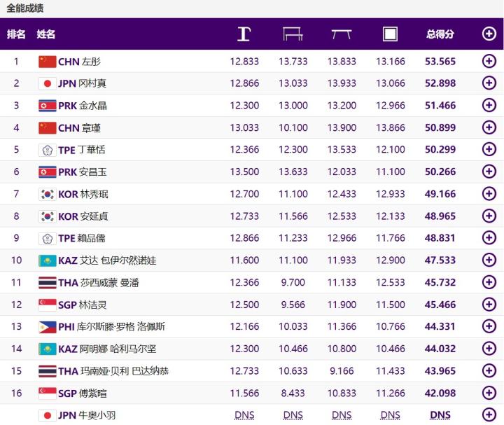Expand details for KOR 林秀珉 row
This screenshot has height=425, width=504.
(489, 194)
